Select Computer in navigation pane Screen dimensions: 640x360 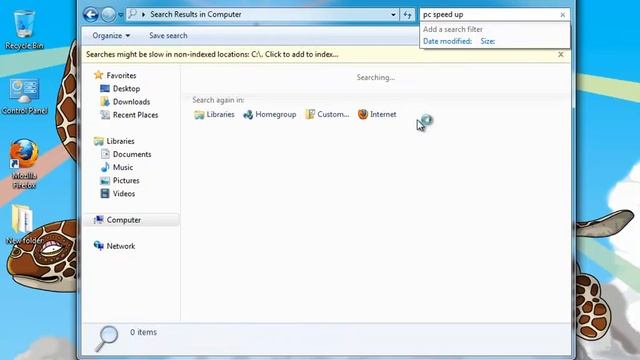point(124,220)
